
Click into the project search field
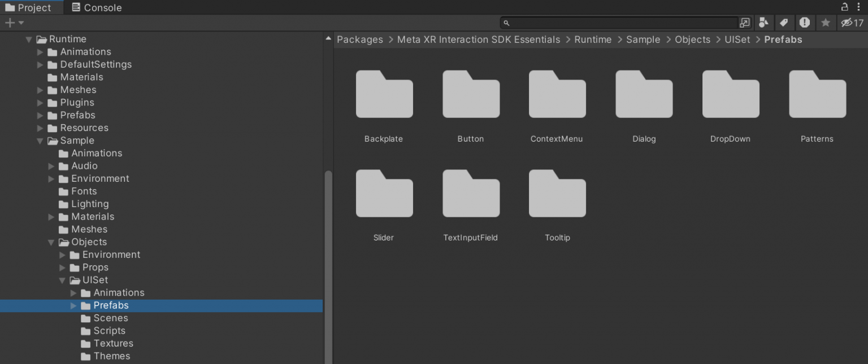(x=622, y=23)
